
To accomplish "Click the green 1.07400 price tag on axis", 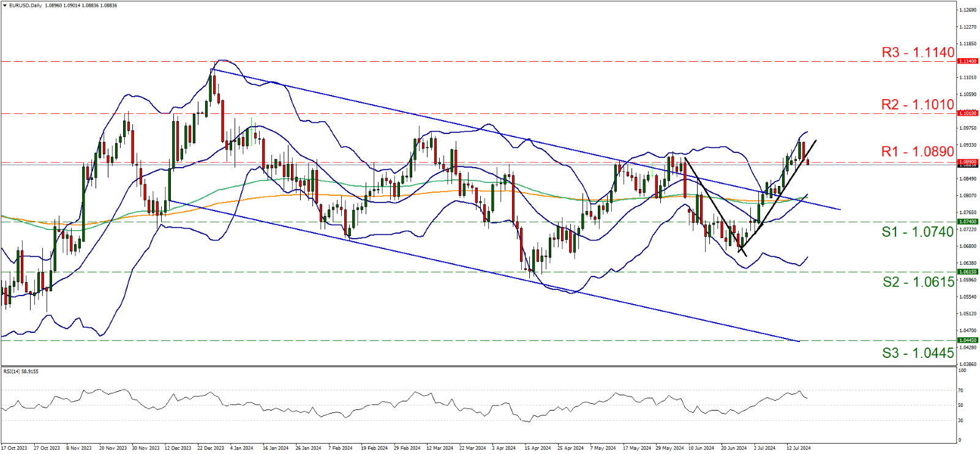I will pos(968,221).
